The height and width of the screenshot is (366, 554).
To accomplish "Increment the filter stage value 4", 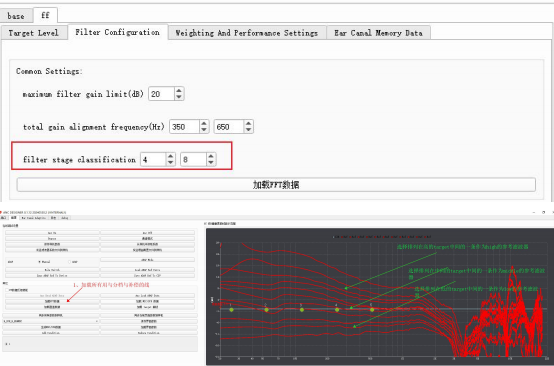I will tap(171, 156).
